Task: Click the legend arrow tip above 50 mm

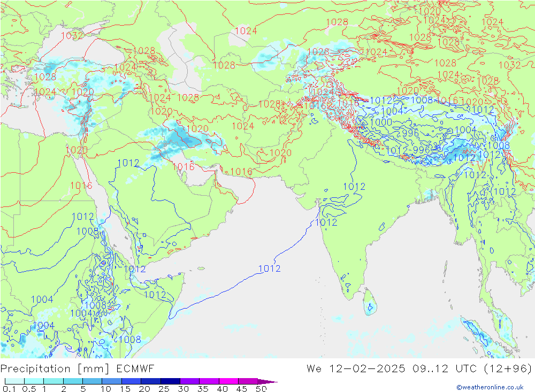Action: pos(268,381)
